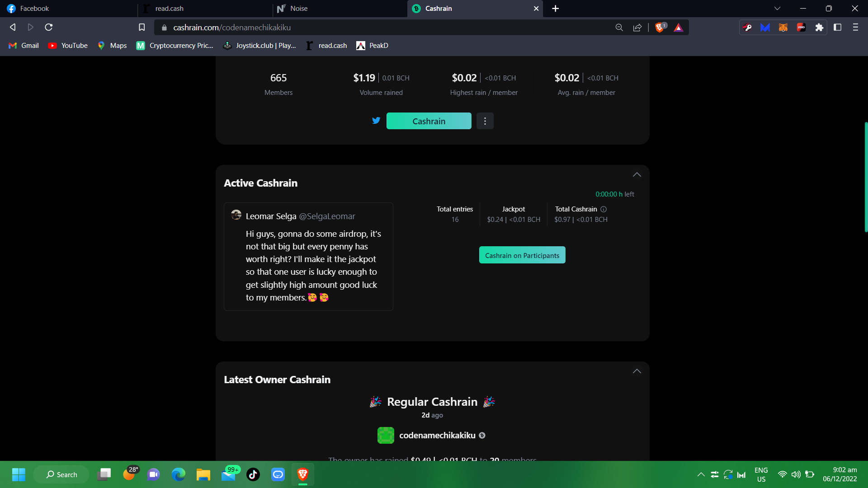Click Cashrain on Participants button

522,255
